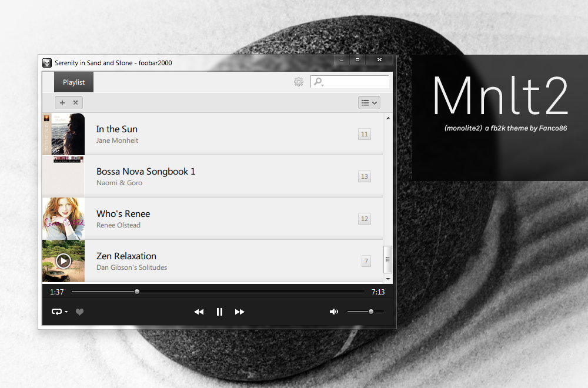
Task: Minimize the foobar2000 window
Action: click(342, 60)
